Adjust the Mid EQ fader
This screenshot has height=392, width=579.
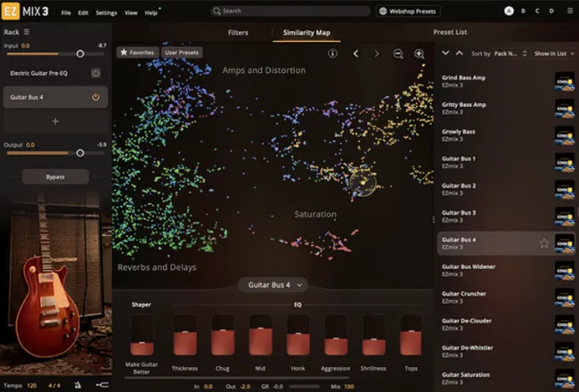click(260, 335)
